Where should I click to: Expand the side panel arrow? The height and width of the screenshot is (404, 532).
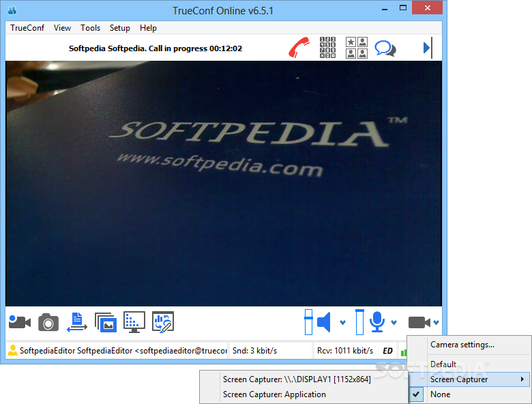click(428, 48)
